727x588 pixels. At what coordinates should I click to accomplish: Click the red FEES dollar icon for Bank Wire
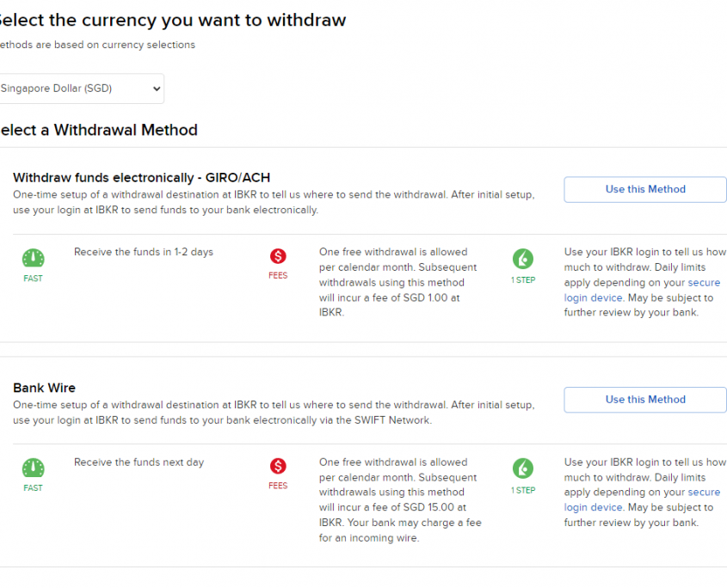coord(278,466)
